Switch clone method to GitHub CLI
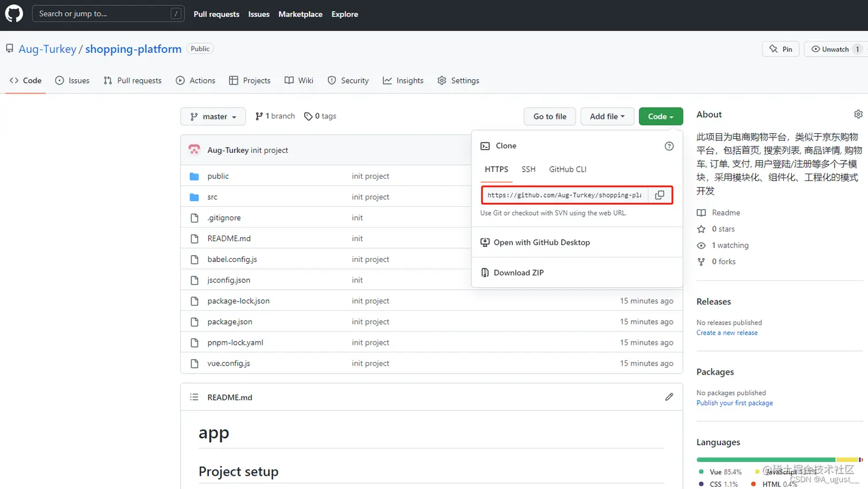This screenshot has height=489, width=868. [568, 170]
